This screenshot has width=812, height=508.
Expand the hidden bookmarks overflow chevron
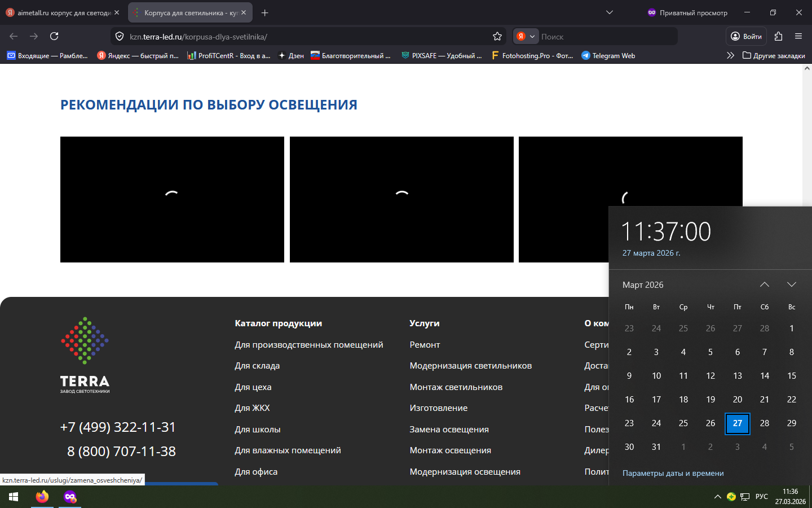click(x=730, y=55)
